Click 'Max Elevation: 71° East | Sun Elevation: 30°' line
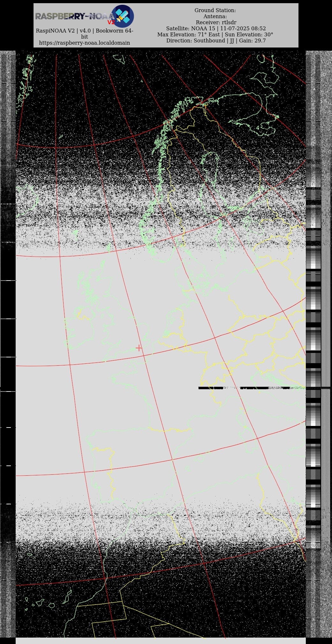 click(x=215, y=35)
